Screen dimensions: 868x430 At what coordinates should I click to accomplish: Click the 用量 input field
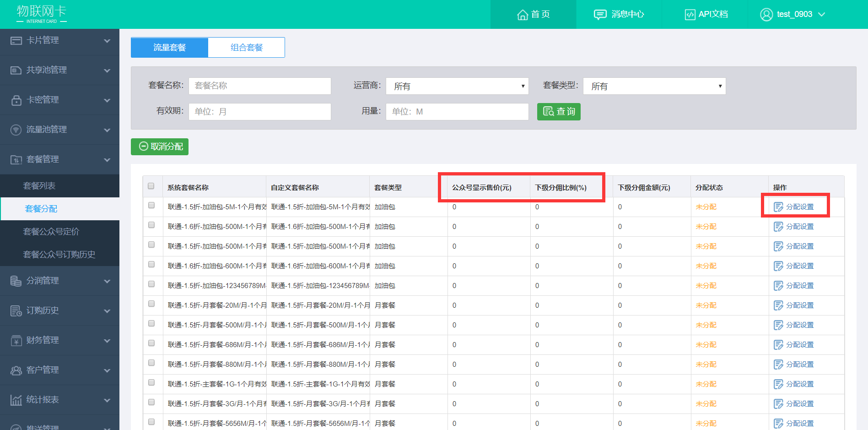tap(457, 112)
